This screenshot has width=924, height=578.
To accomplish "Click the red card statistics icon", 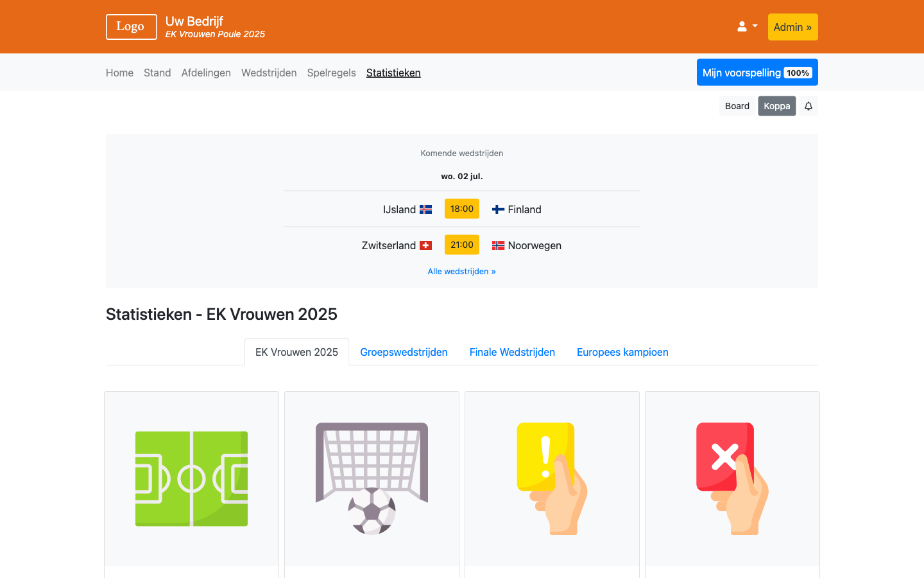I will point(732,478).
